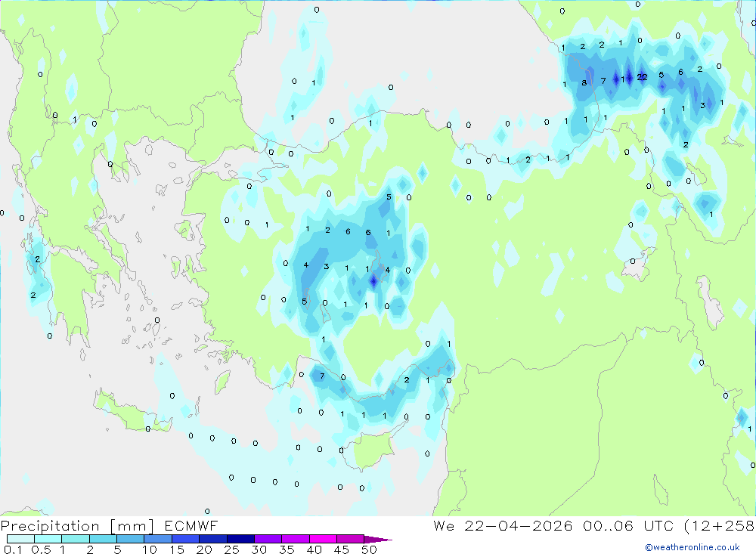Click the '22' precipitation value on map
The width and height of the screenshot is (756, 554).
pos(642,77)
